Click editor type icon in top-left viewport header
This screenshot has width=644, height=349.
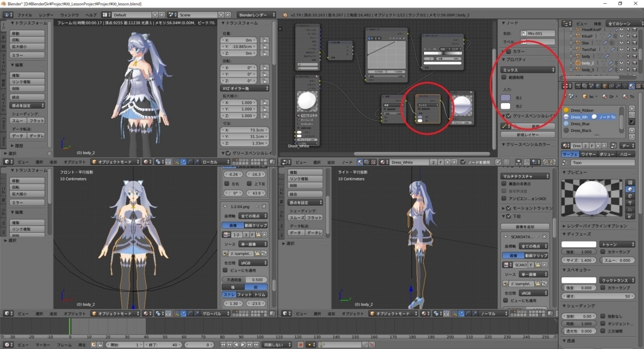point(8,162)
